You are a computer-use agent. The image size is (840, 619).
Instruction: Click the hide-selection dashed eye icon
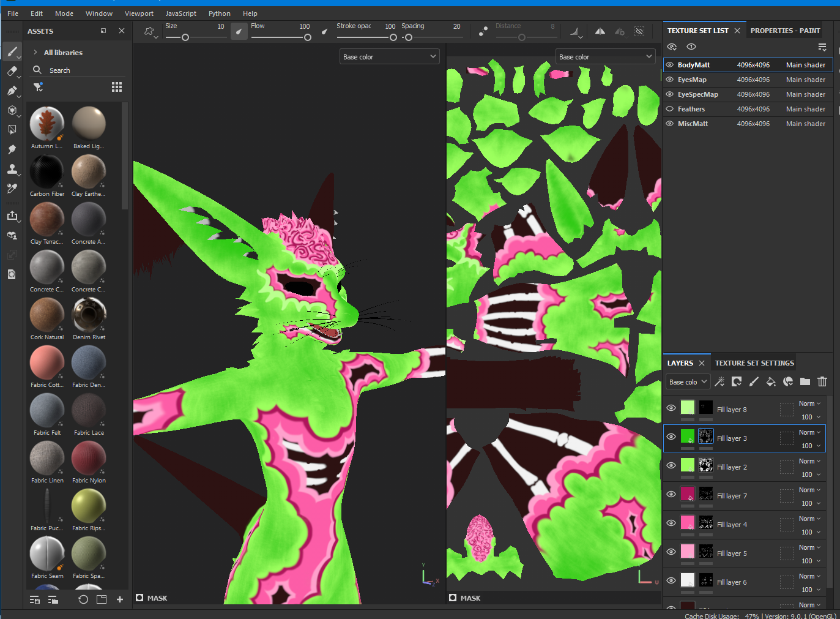click(x=639, y=31)
